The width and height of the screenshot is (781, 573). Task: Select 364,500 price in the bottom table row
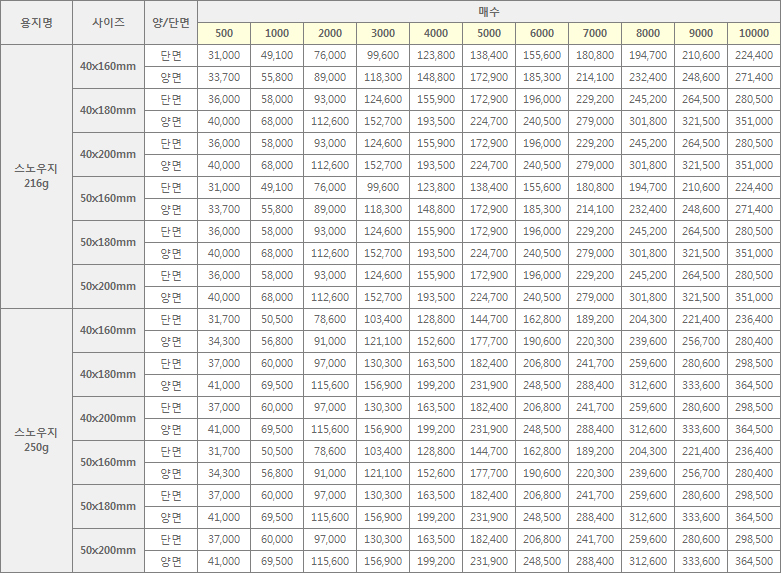753,561
